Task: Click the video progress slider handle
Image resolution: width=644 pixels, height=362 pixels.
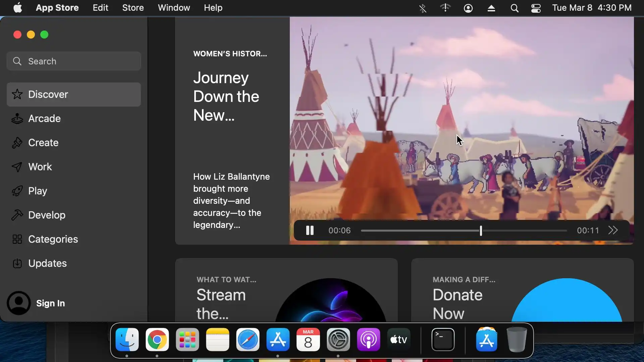Action: point(481,231)
